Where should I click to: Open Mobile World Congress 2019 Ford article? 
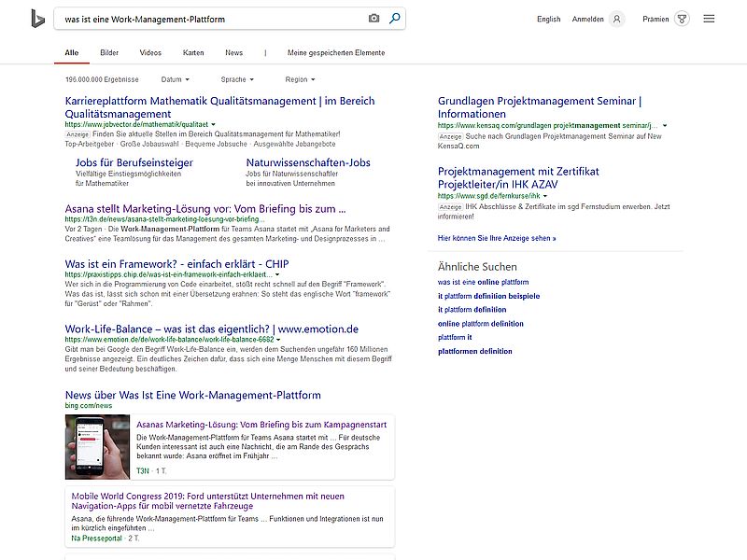207,501
